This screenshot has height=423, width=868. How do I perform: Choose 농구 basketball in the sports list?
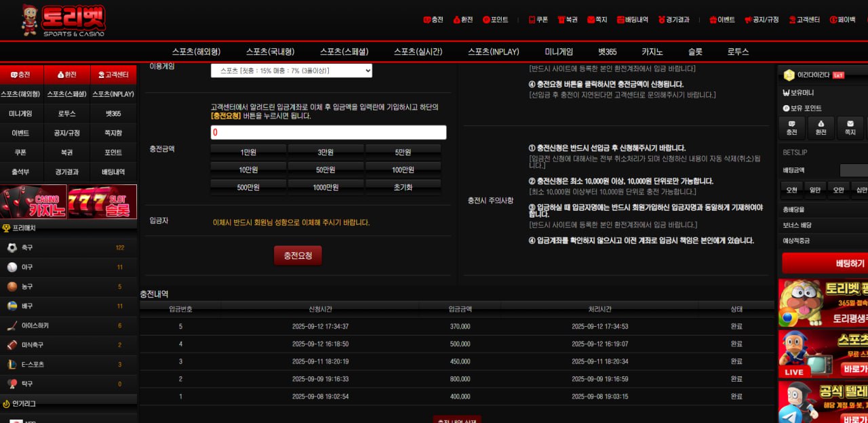coord(12,287)
